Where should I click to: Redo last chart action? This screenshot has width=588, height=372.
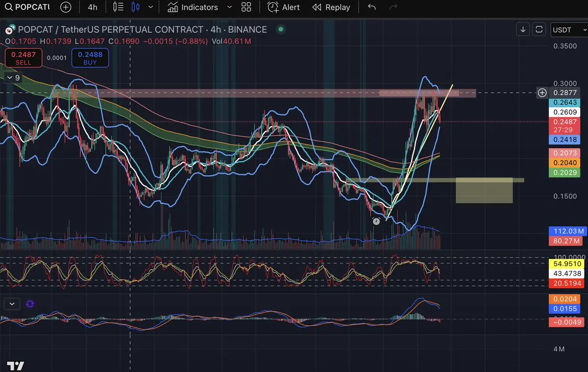pos(393,7)
